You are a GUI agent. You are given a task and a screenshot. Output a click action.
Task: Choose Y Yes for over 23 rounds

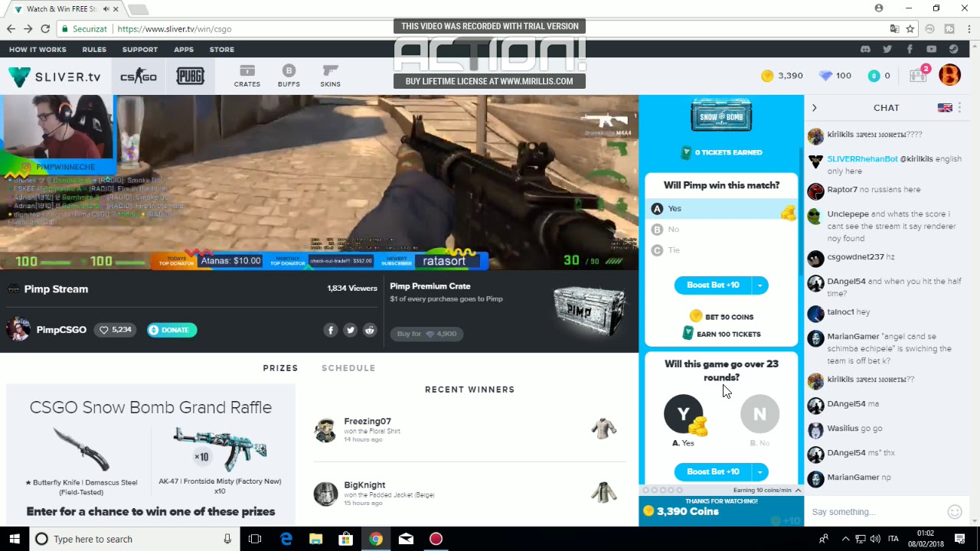683,415
